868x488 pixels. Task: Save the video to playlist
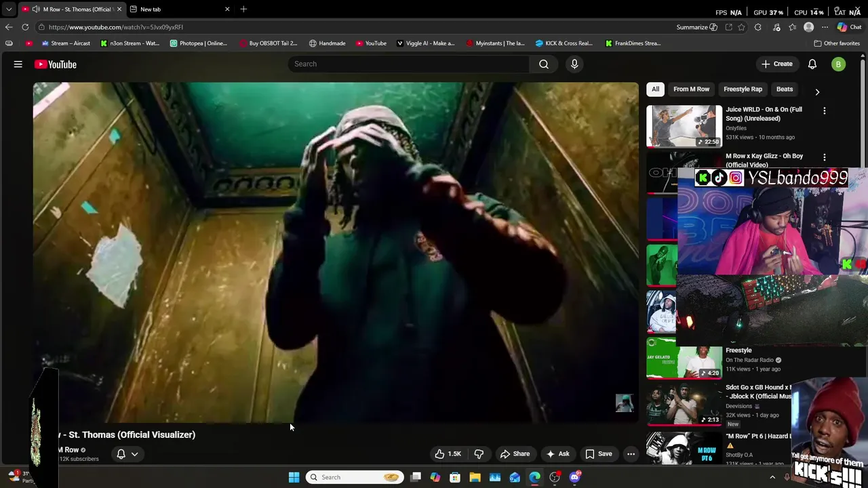tap(599, 454)
